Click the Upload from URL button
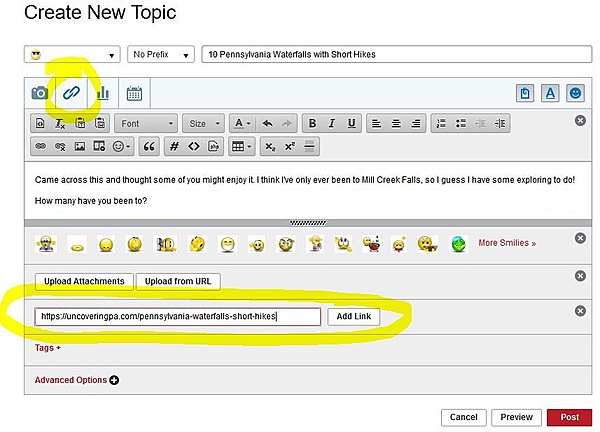Viewport: 600px width, 432px height. click(x=178, y=281)
